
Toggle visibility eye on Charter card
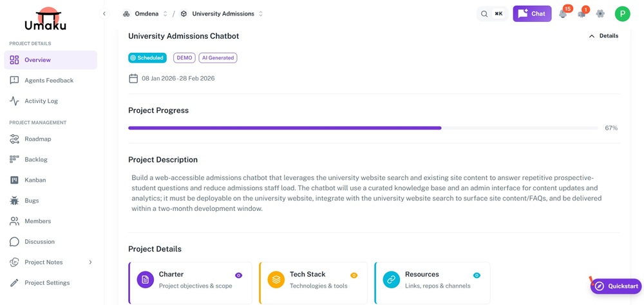pos(238,275)
